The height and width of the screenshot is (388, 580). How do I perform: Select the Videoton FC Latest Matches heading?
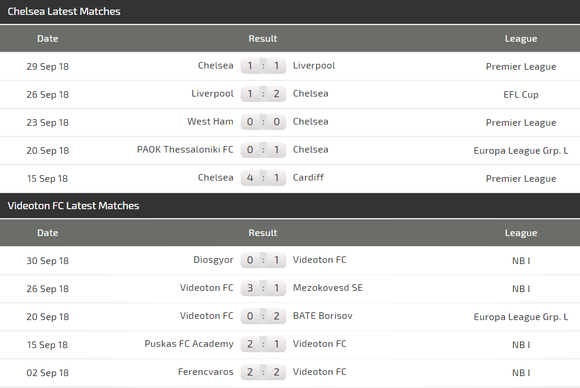coord(73,206)
